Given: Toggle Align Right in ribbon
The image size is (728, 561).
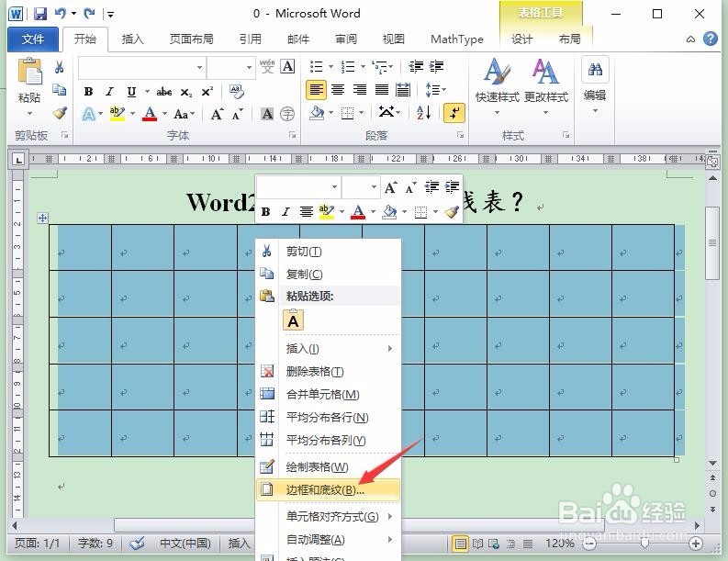Looking at the screenshot, I should (359, 90).
